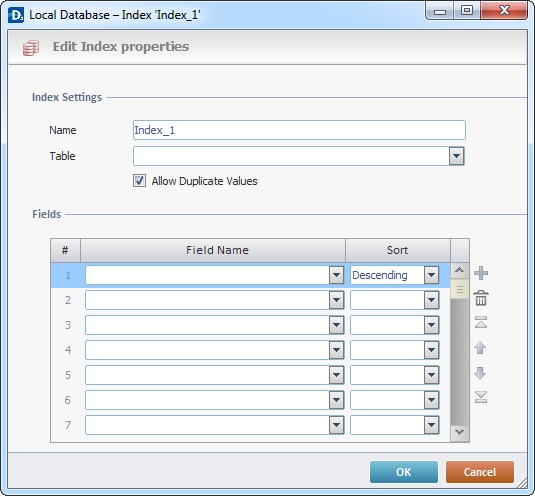Move field to top icon
This screenshot has height=496, width=535.
pos(481,322)
